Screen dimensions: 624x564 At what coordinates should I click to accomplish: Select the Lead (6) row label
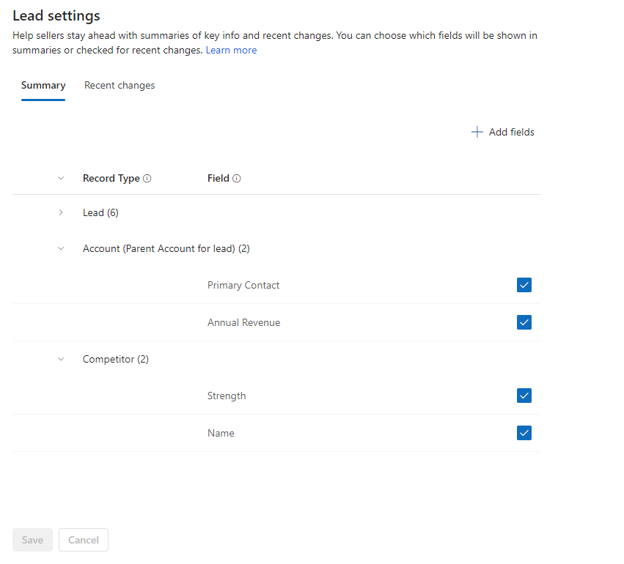pyautogui.click(x=100, y=213)
